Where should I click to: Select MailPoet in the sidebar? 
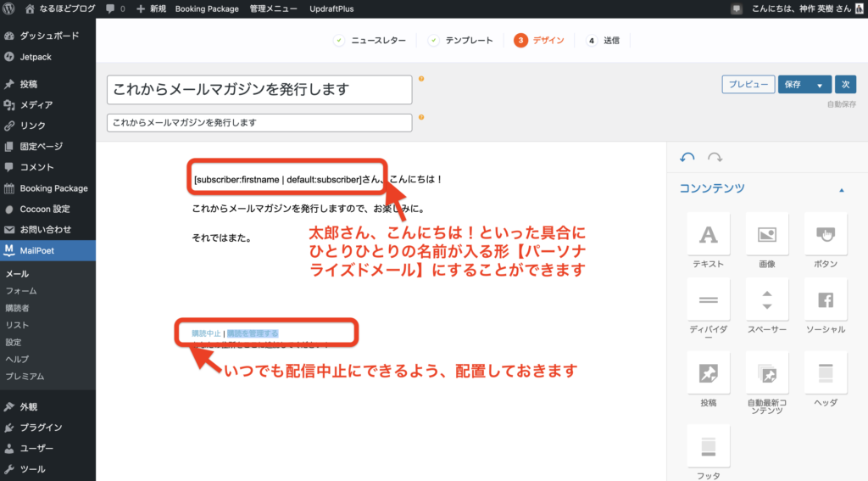point(47,250)
